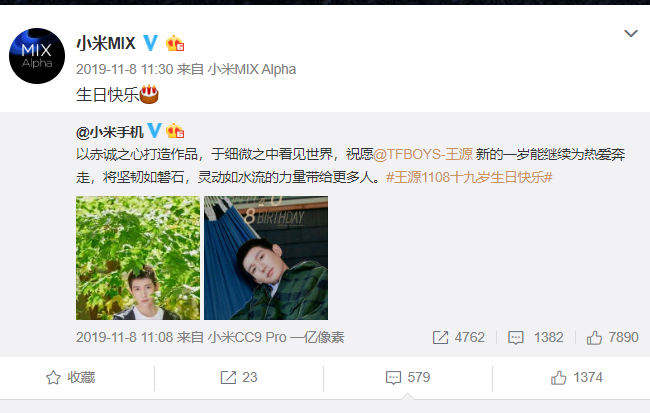Open the 小米MIX account name link
Image resolution: width=650 pixels, height=413 pixels.
pyautogui.click(x=106, y=43)
